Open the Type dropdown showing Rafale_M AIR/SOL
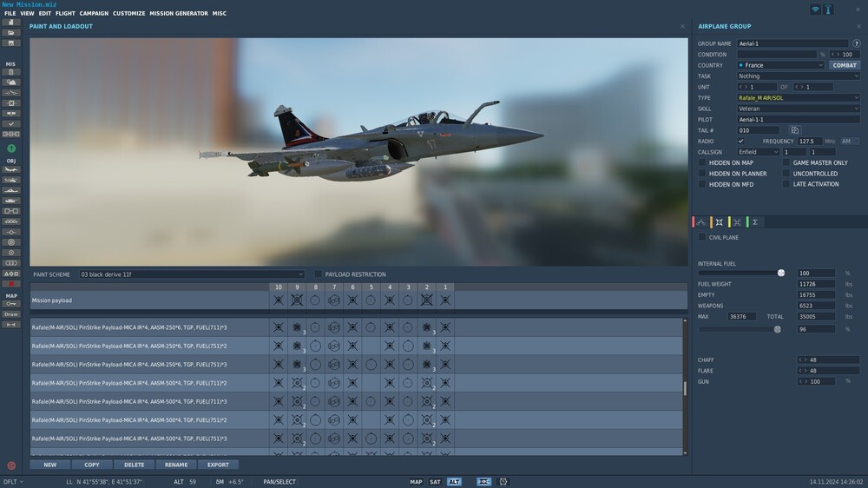The height and width of the screenshot is (488, 868). click(799, 97)
